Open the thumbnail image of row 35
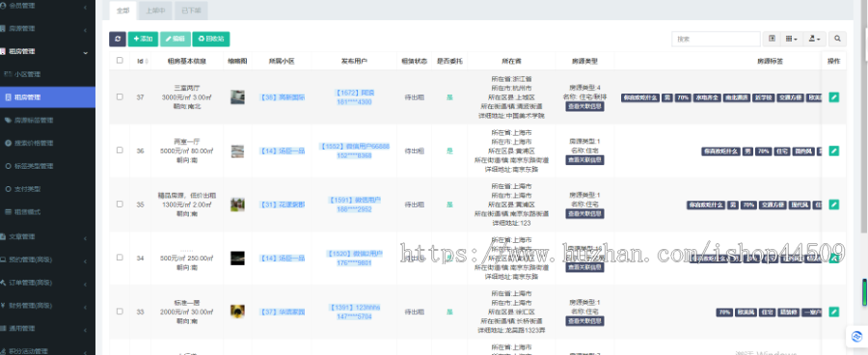The width and height of the screenshot is (868, 355). pyautogui.click(x=237, y=205)
